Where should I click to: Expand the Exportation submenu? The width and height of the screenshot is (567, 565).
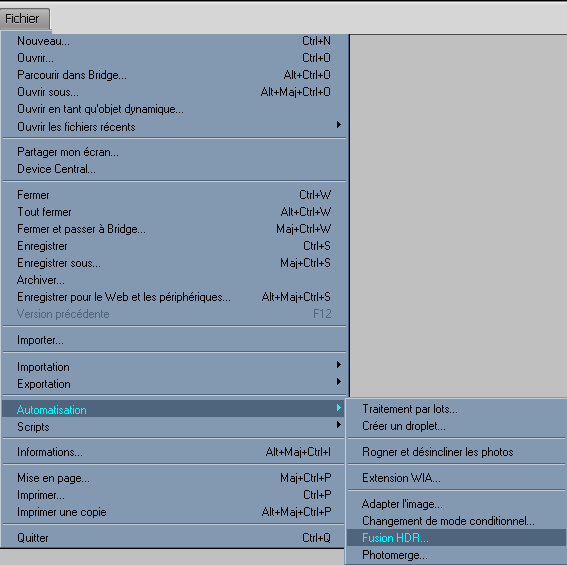pyautogui.click(x=338, y=382)
